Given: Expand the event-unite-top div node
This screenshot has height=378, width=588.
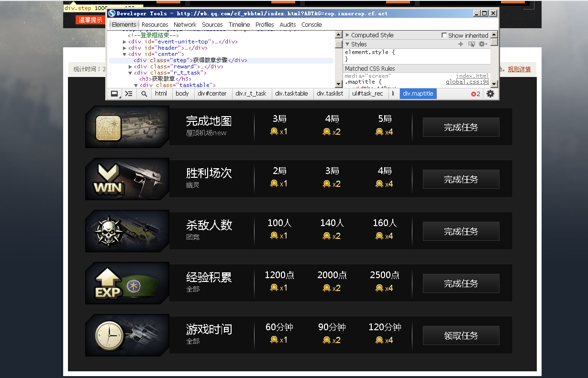Looking at the screenshot, I should pyautogui.click(x=125, y=42).
